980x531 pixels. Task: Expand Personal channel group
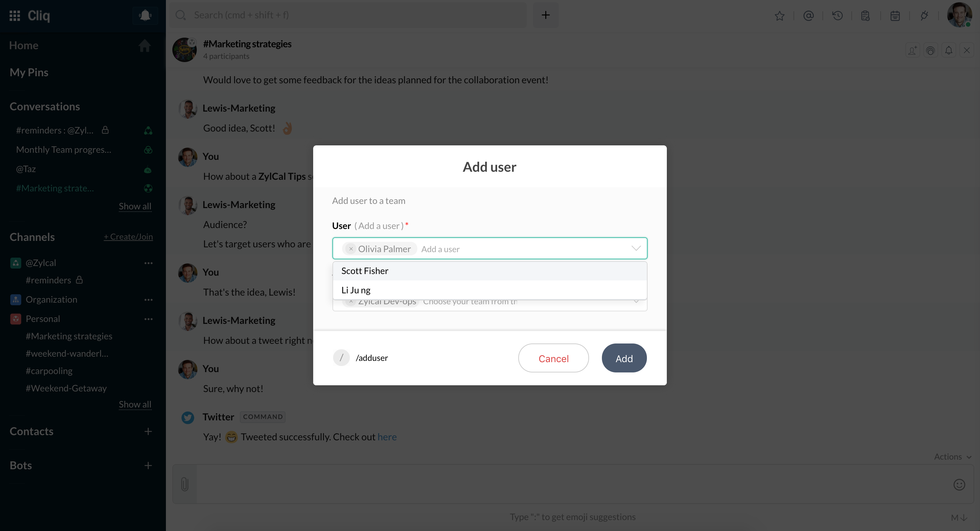pyautogui.click(x=43, y=319)
